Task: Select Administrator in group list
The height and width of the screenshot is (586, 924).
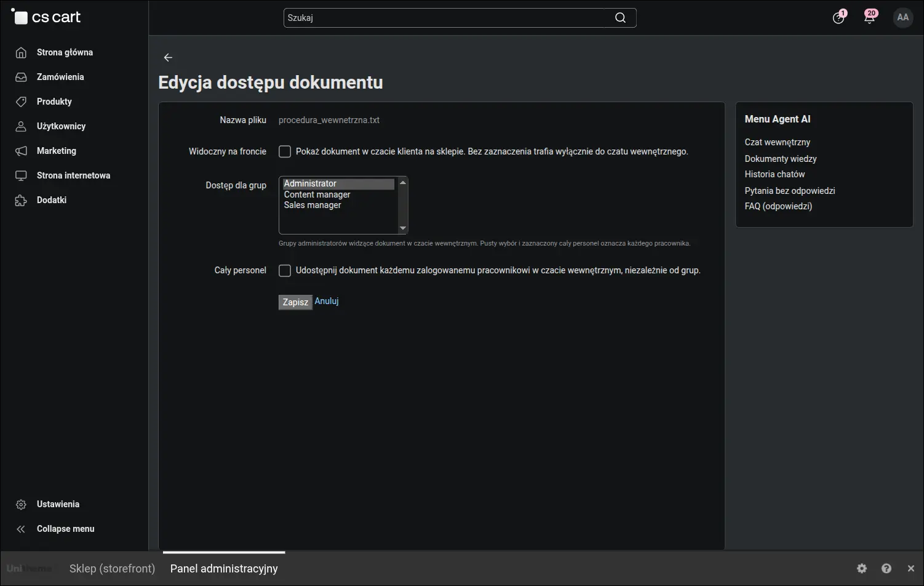Action: [x=338, y=183]
